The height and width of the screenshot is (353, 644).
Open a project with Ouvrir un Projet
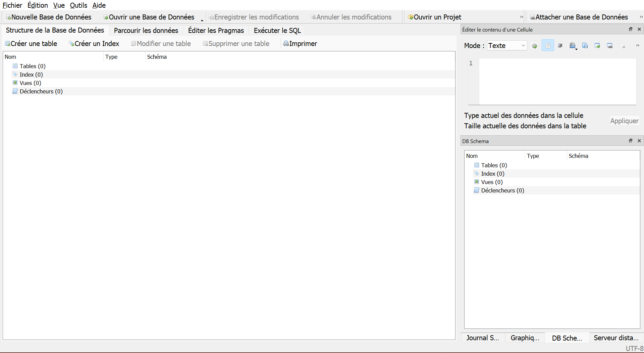pos(434,17)
